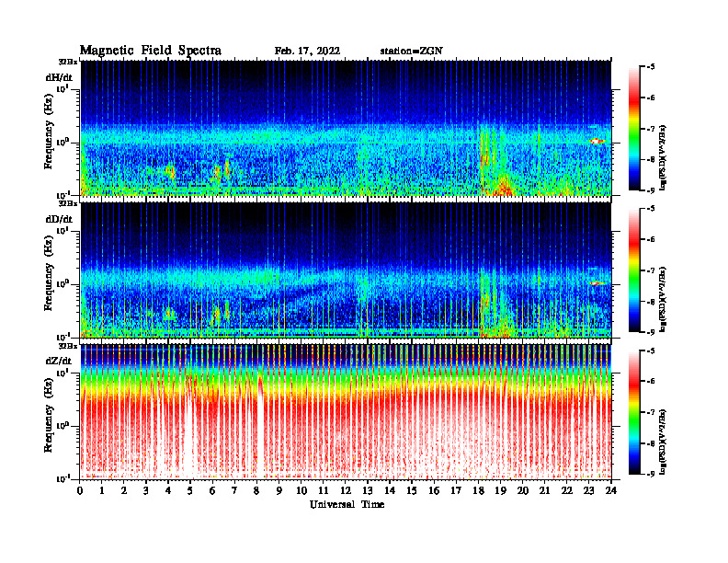Image resolution: width=728 pixels, height=563 pixels.
Task: Select the date "Feb. 17, 2022"
Action: [x=307, y=52]
